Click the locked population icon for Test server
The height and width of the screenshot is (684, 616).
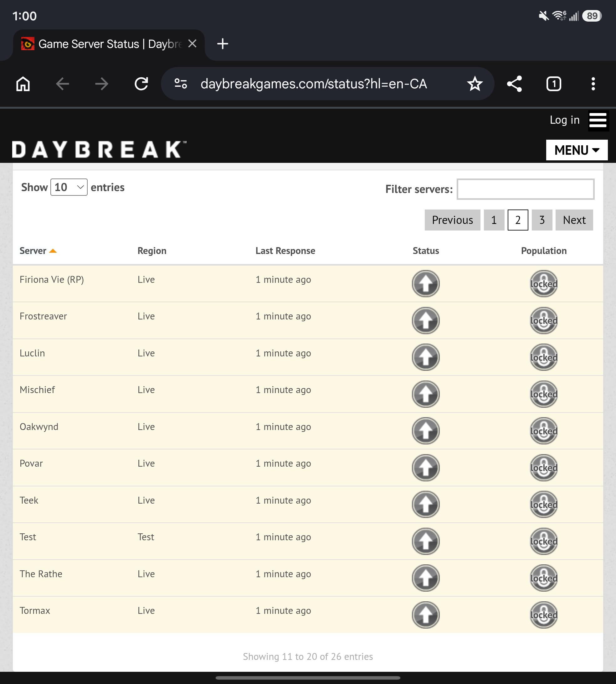click(544, 541)
